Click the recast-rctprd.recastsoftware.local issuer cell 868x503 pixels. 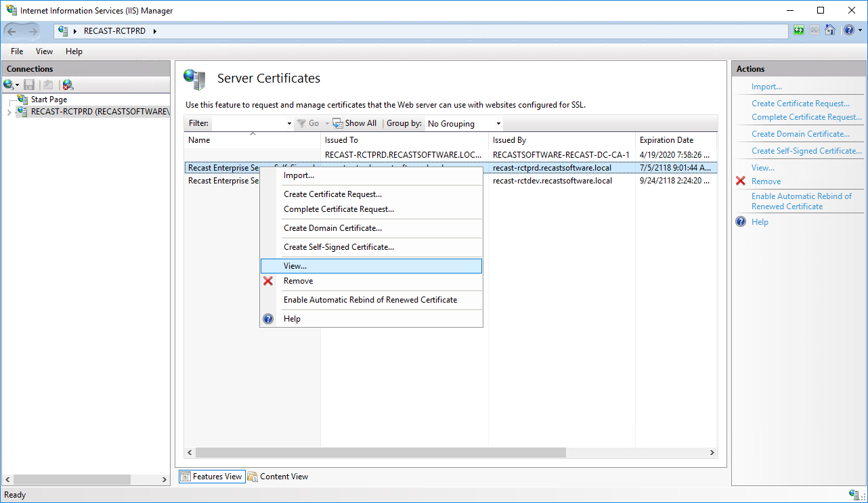[552, 168]
